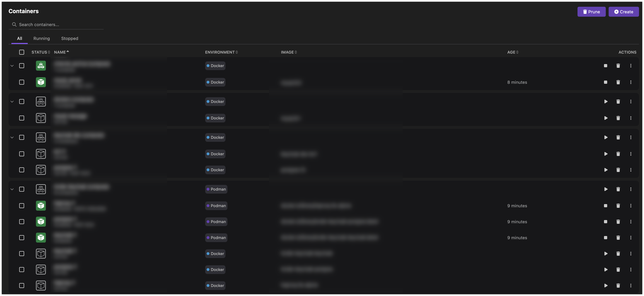Check the select-all checkbox in header

[x=22, y=52]
